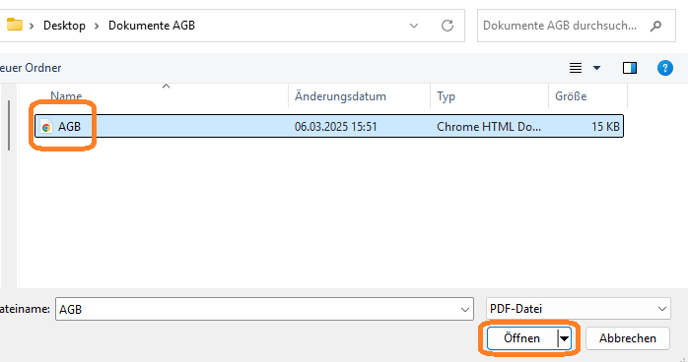Click the yellow folder icon in address bar
The image size is (688, 362).
14,24
